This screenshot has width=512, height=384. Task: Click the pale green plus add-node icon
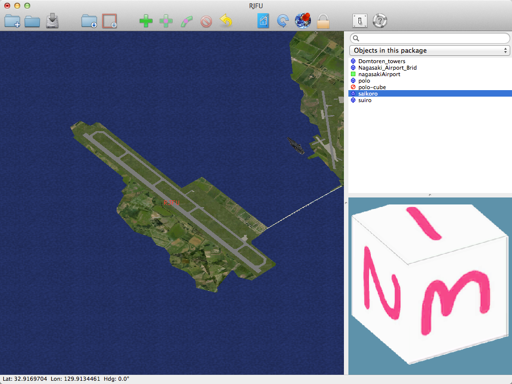(166, 21)
